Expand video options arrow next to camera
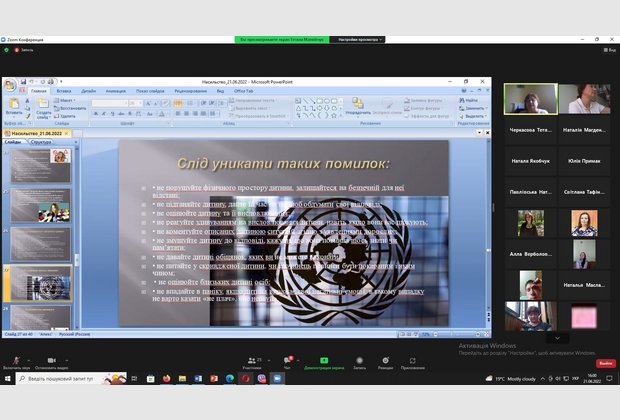620x420 pixels. coord(67,360)
